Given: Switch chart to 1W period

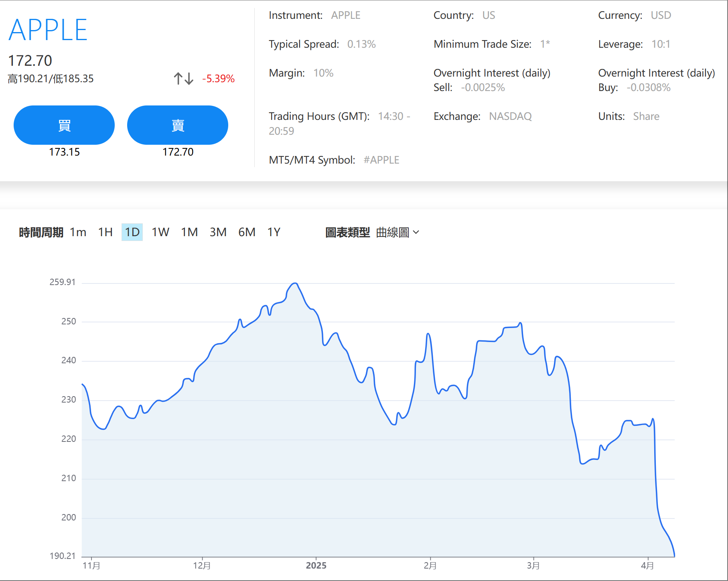Looking at the screenshot, I should click(160, 232).
